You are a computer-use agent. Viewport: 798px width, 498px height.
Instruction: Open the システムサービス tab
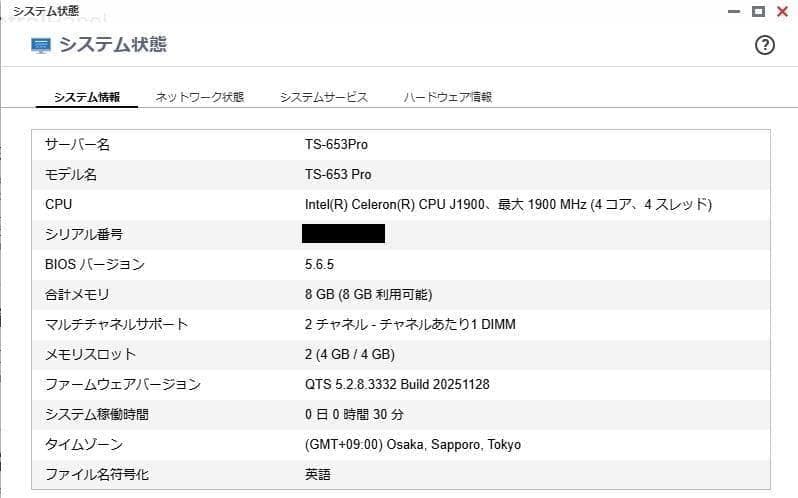point(324,97)
